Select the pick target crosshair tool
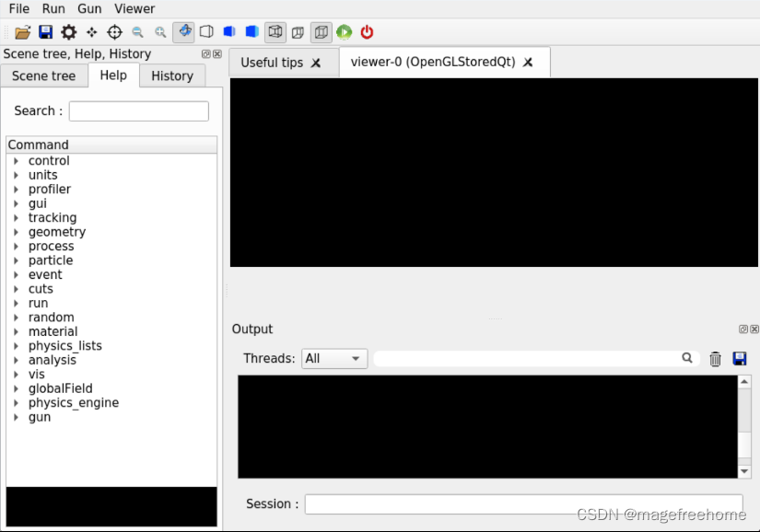The height and width of the screenshot is (532, 760). pyautogui.click(x=114, y=31)
